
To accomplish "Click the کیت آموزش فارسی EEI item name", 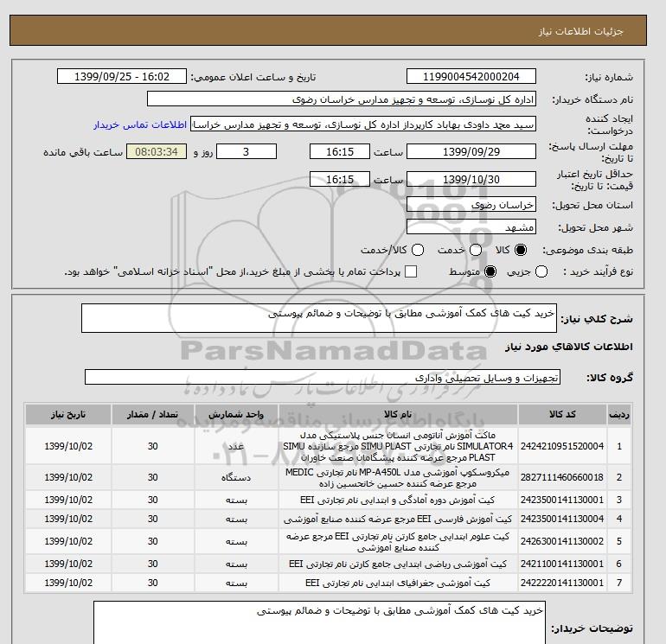I will tap(398, 520).
